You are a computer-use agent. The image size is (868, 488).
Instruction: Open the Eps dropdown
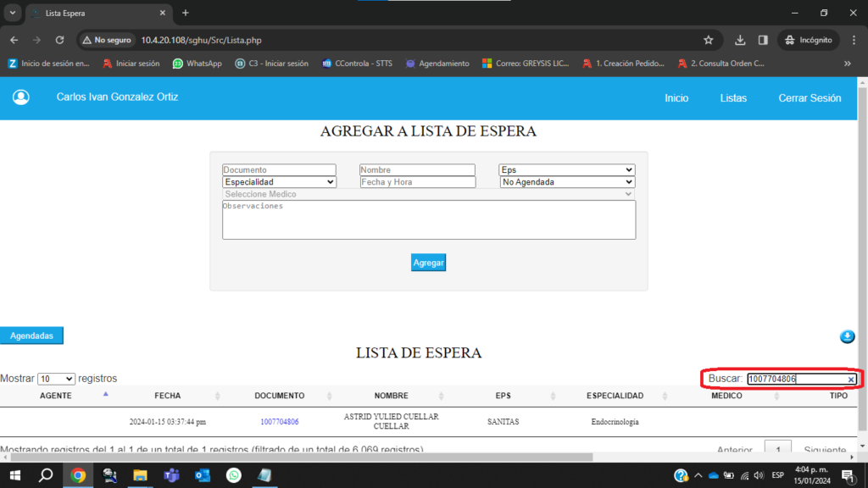pos(566,170)
